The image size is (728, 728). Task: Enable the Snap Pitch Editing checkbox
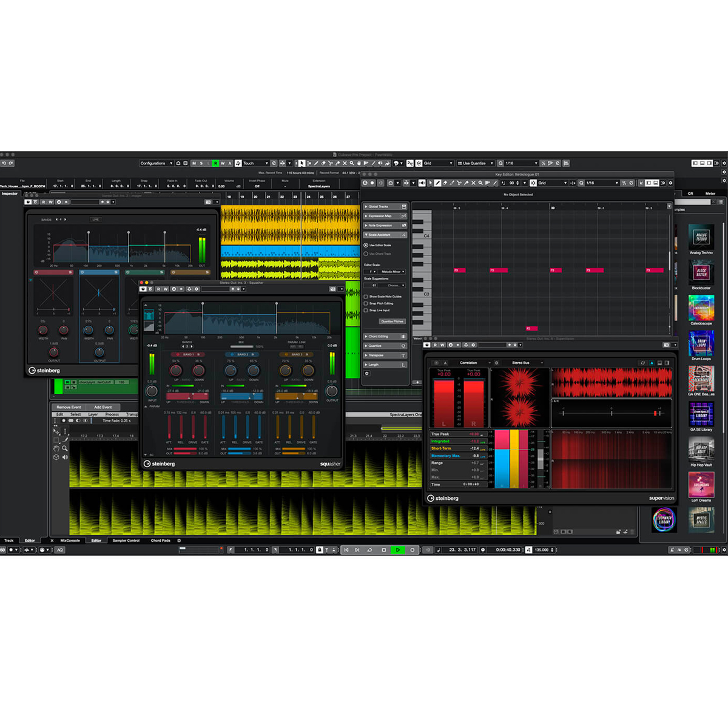coord(366,303)
